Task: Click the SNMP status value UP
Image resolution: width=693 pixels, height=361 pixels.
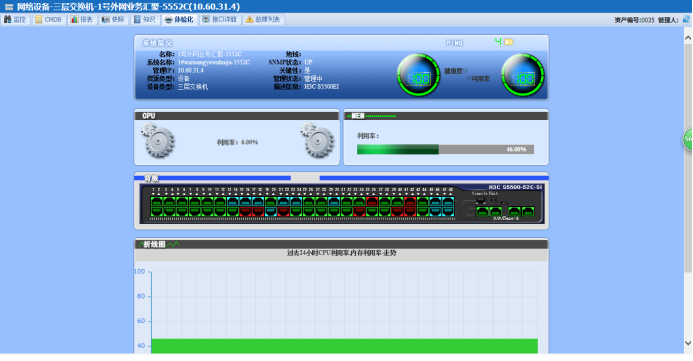Action: click(x=308, y=62)
